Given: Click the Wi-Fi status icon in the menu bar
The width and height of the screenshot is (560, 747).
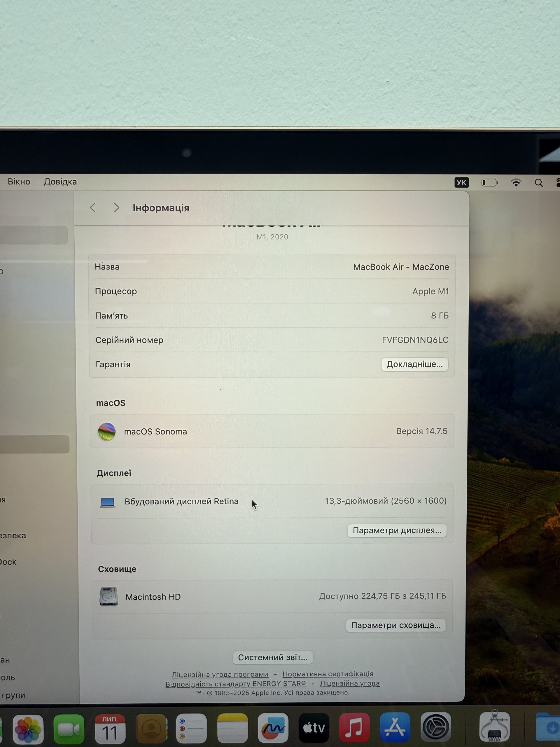Looking at the screenshot, I should click(516, 183).
